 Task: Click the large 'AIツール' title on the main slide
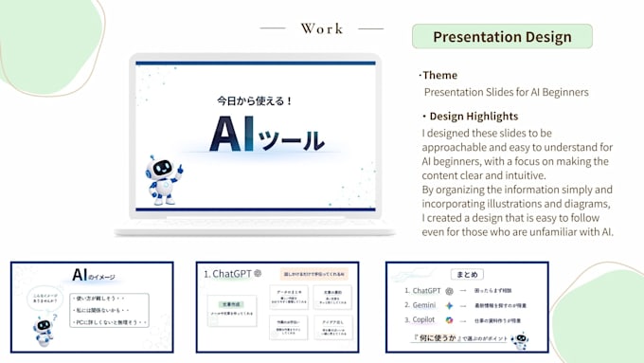(x=267, y=134)
